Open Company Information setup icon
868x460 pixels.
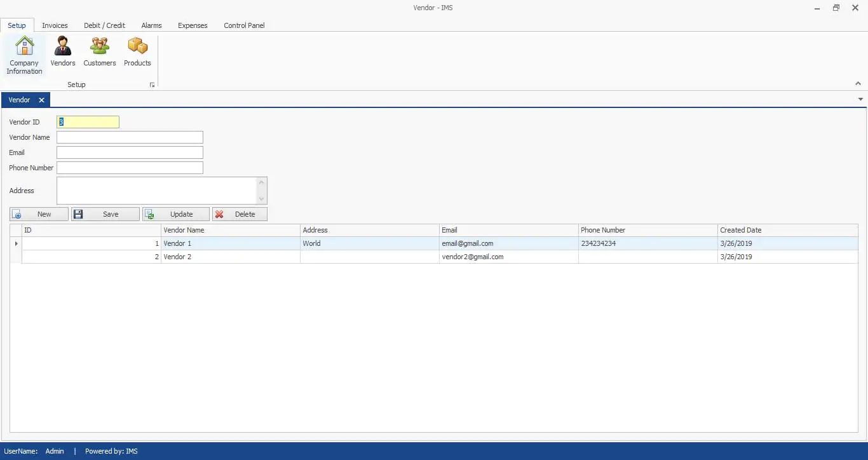point(24,55)
